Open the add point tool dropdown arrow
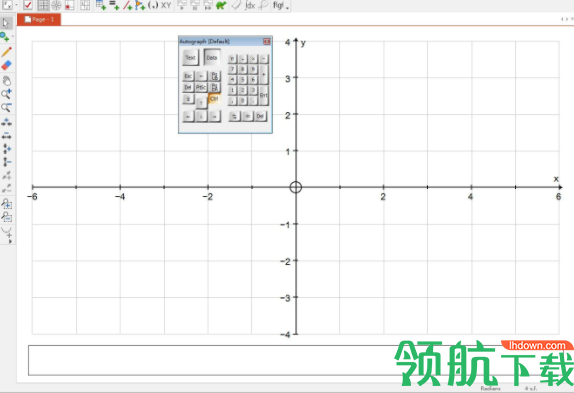Viewport: 574px width, 393px height. point(13,37)
